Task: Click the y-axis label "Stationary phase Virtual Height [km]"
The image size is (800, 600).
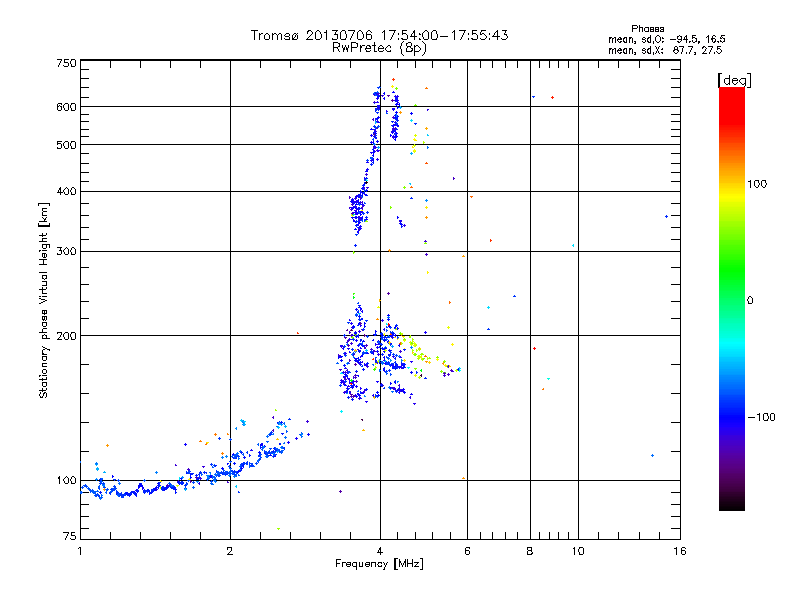Action: [44, 301]
